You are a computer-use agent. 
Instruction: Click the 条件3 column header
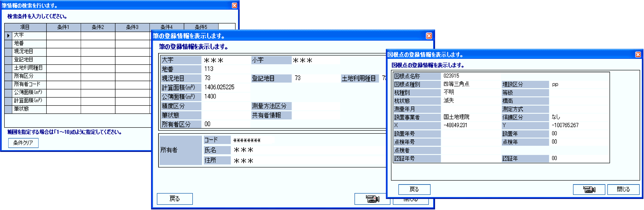point(132,27)
